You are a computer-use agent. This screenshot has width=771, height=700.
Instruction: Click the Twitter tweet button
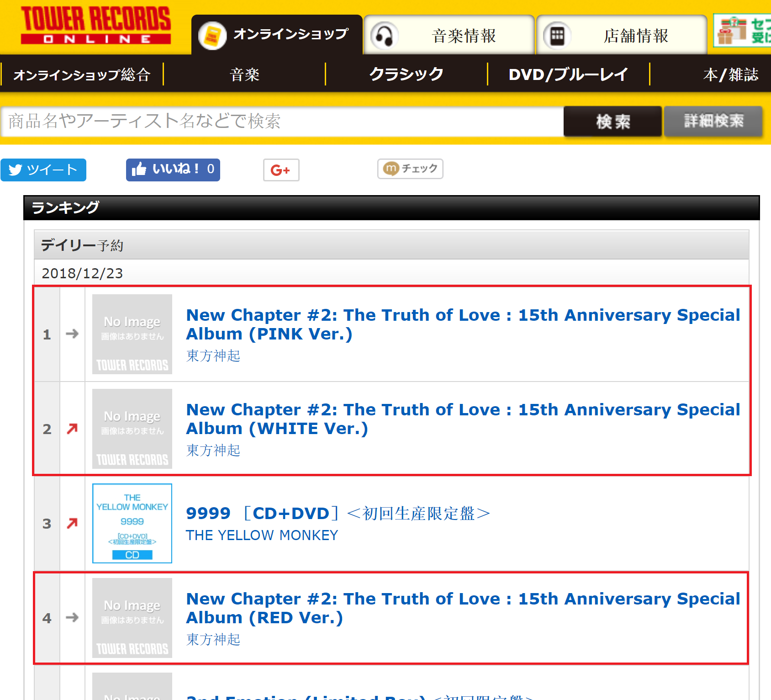pyautogui.click(x=43, y=170)
